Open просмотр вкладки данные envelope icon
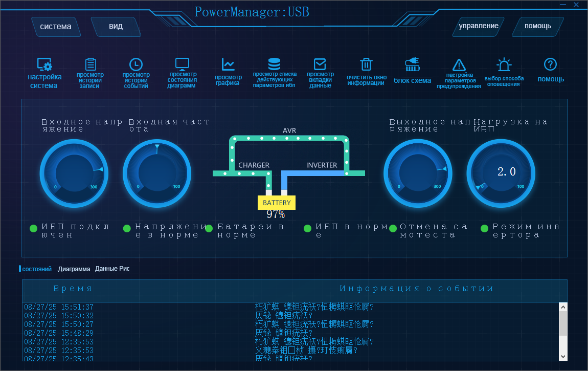The image size is (588, 371). [320, 64]
